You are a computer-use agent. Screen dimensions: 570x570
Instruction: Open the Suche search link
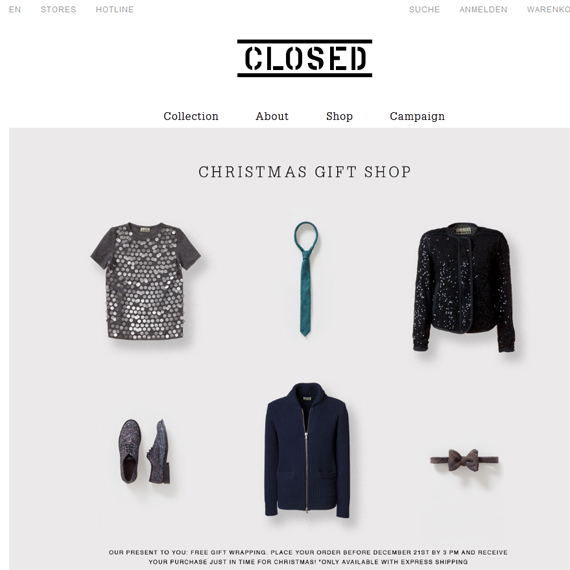424,9
